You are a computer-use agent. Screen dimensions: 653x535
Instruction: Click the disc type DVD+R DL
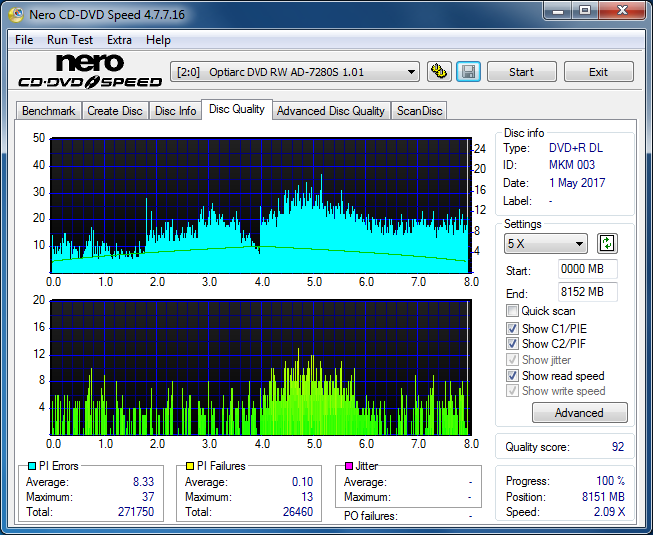(x=576, y=148)
